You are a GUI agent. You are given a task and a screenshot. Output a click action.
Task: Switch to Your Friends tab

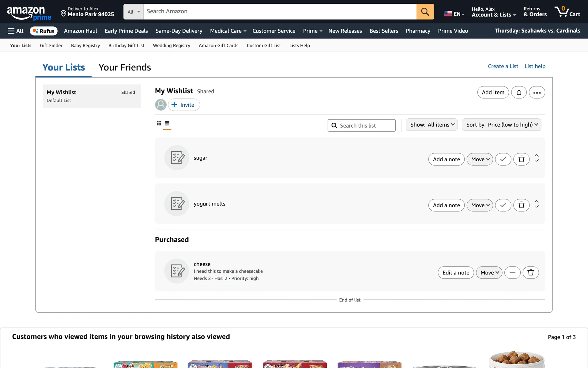tap(125, 67)
